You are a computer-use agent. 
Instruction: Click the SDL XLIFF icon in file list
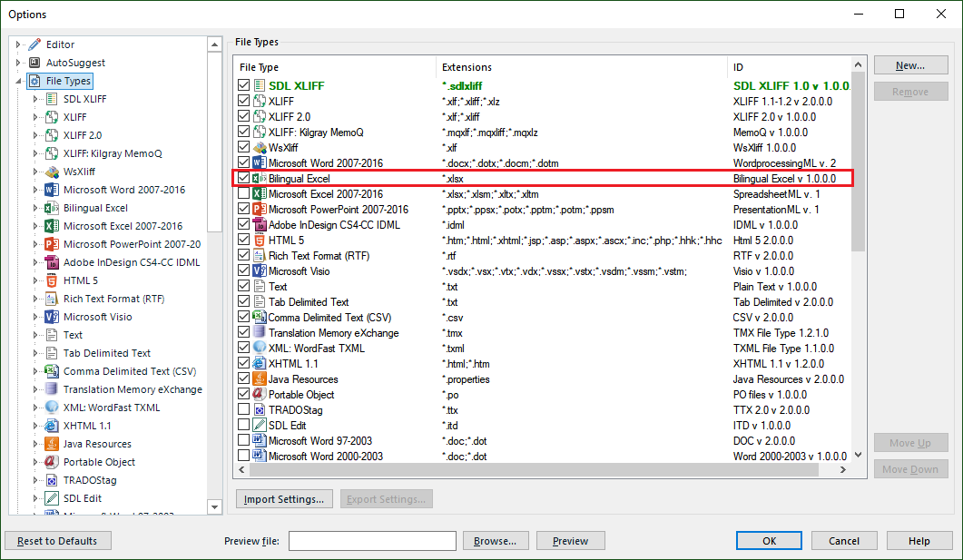(260, 85)
